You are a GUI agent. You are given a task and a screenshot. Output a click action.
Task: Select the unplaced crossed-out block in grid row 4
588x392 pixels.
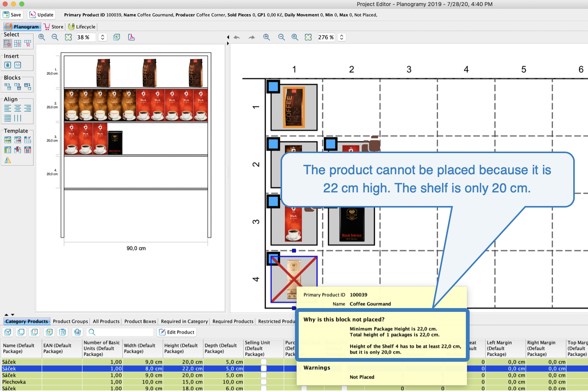coord(294,279)
